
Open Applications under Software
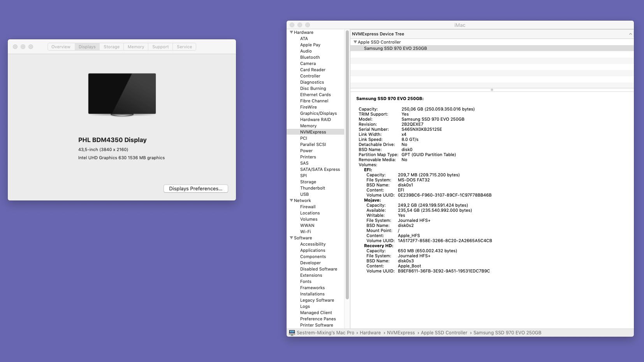coord(313,250)
